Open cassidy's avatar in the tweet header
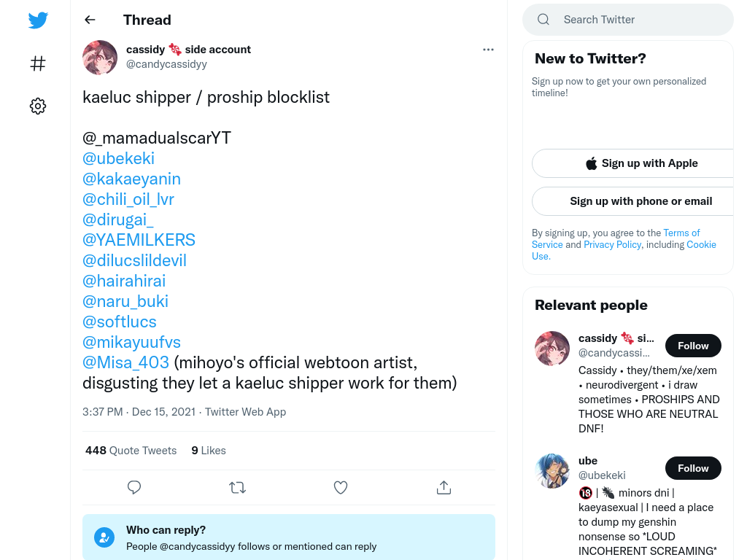Screen dimensions: 747x560 click(100, 58)
